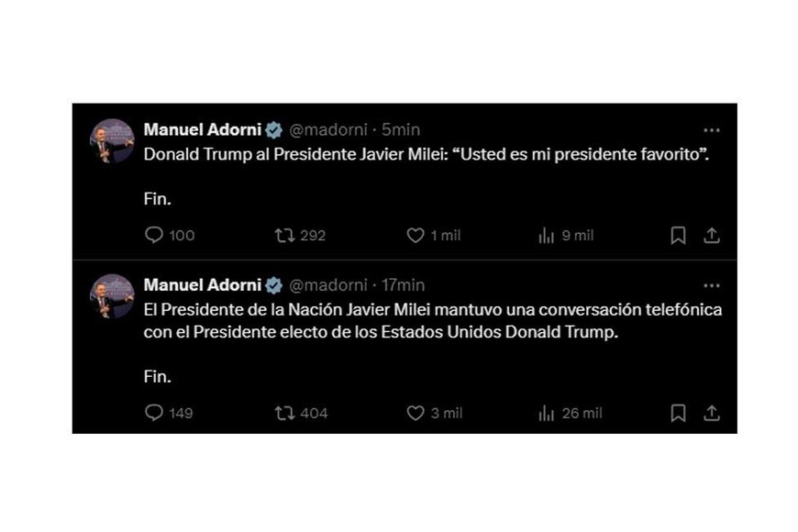Click the @madorni handle on second tweet
Viewport: 798px width, 532px height.
coord(328,285)
